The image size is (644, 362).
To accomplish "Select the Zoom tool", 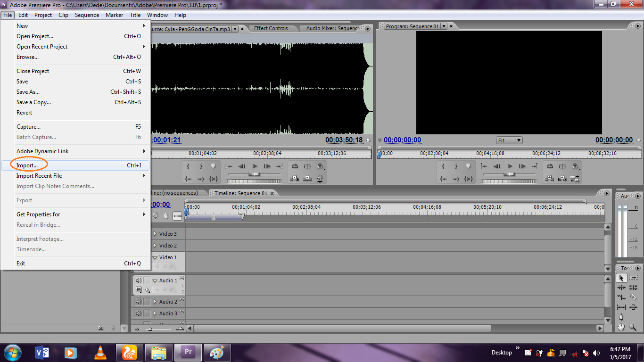I will (x=633, y=327).
